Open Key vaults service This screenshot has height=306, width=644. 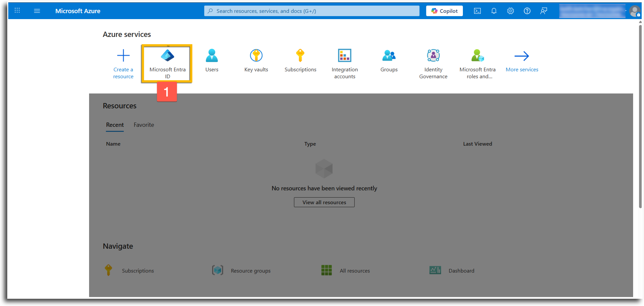[256, 61]
